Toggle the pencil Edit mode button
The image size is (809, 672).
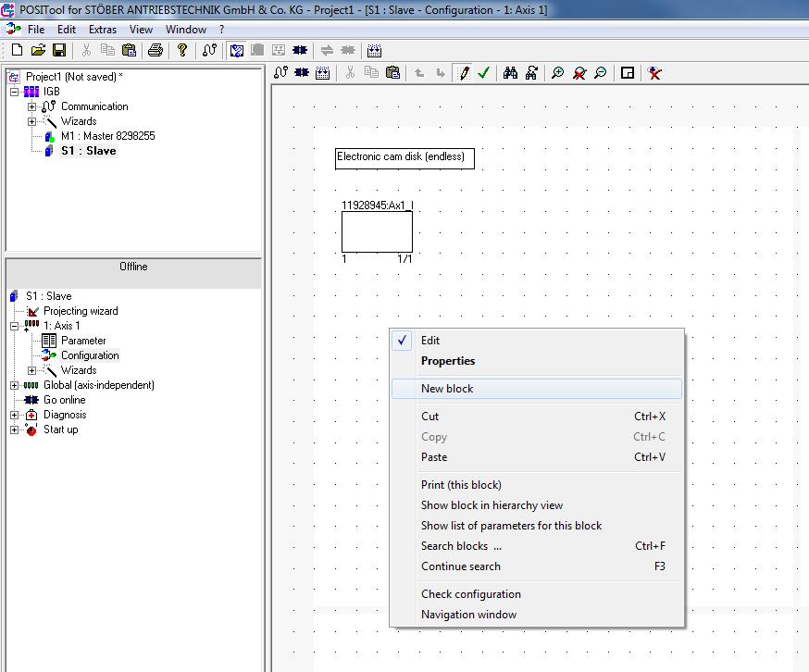464,73
